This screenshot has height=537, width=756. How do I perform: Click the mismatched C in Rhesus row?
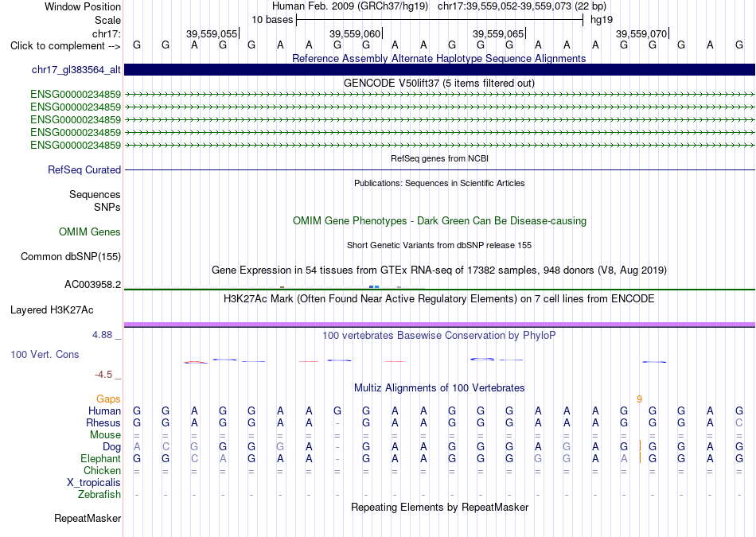click(739, 422)
